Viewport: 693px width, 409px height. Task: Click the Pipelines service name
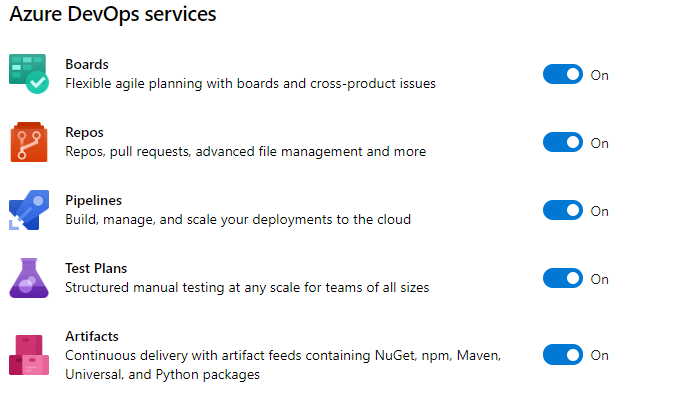coord(93,200)
